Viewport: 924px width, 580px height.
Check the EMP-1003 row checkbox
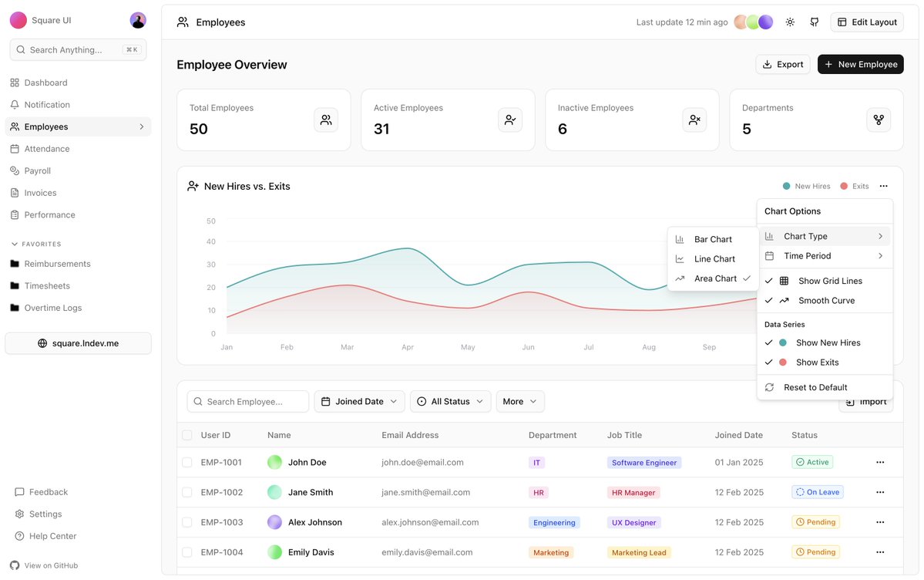[x=186, y=522]
